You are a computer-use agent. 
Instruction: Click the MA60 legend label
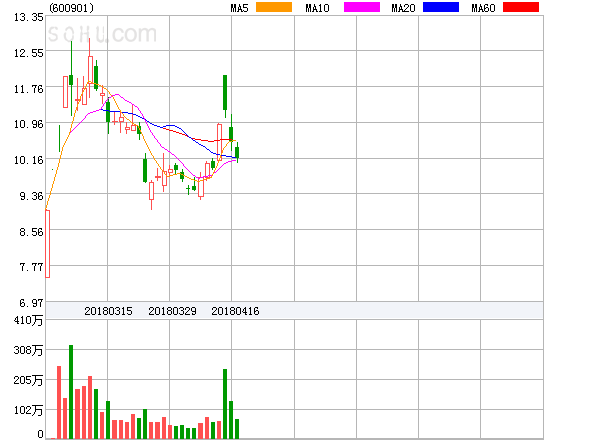click(x=483, y=8)
